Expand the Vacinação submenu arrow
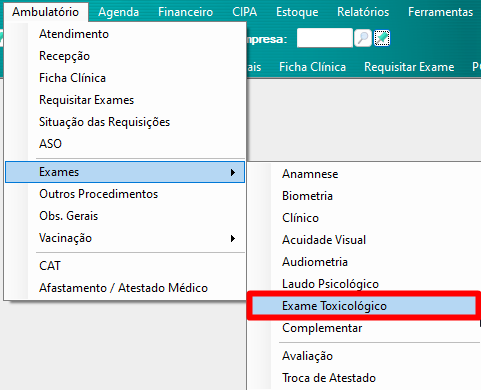This screenshot has width=481, height=390. [x=233, y=238]
